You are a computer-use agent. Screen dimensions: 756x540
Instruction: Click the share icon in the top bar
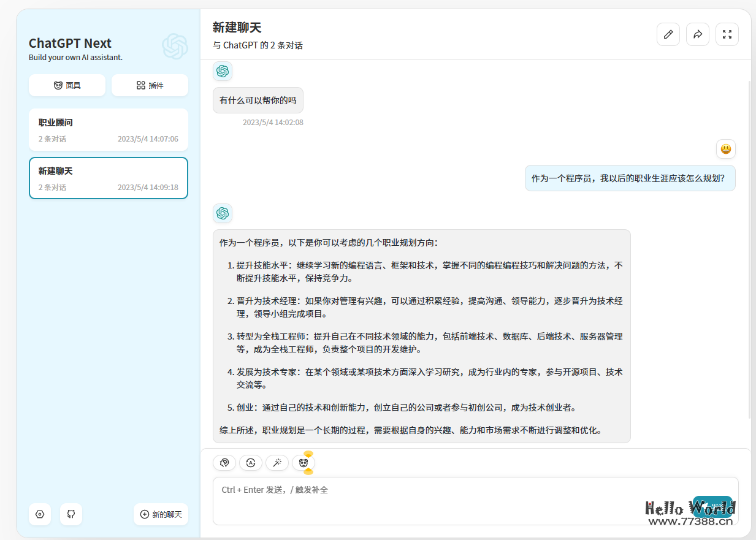pyautogui.click(x=698, y=34)
